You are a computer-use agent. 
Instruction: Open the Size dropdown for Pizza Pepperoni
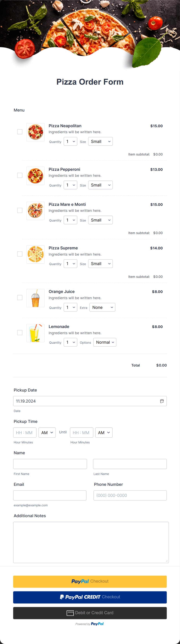coord(100,185)
